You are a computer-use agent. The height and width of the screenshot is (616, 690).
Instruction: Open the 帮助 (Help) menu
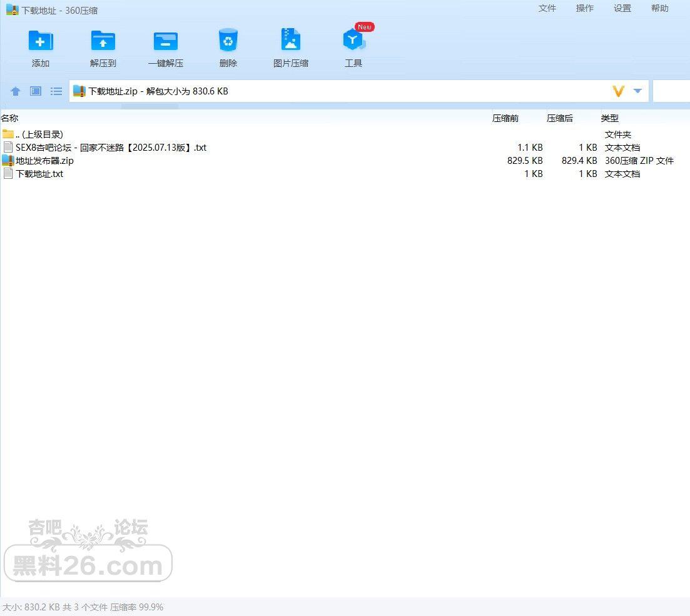click(659, 9)
